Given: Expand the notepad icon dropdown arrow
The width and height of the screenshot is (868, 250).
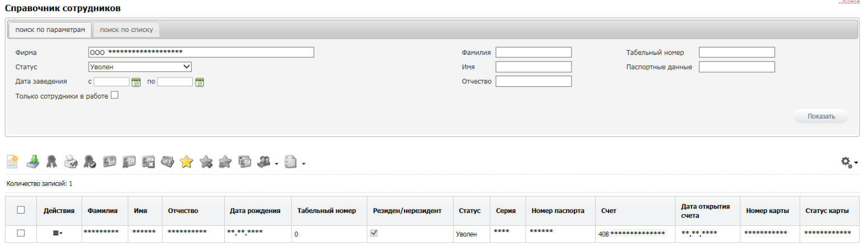Looking at the screenshot, I should 303,164.
